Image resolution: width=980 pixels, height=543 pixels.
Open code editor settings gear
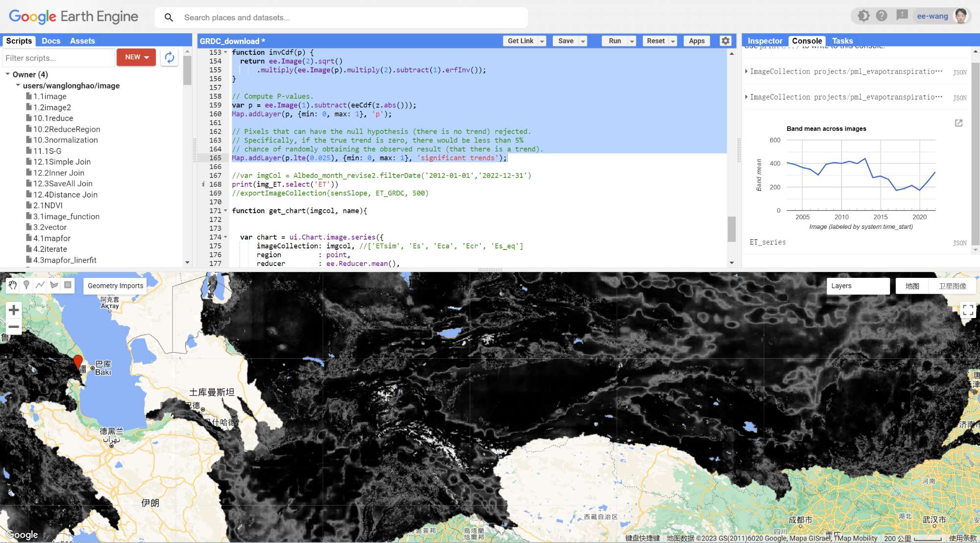726,41
